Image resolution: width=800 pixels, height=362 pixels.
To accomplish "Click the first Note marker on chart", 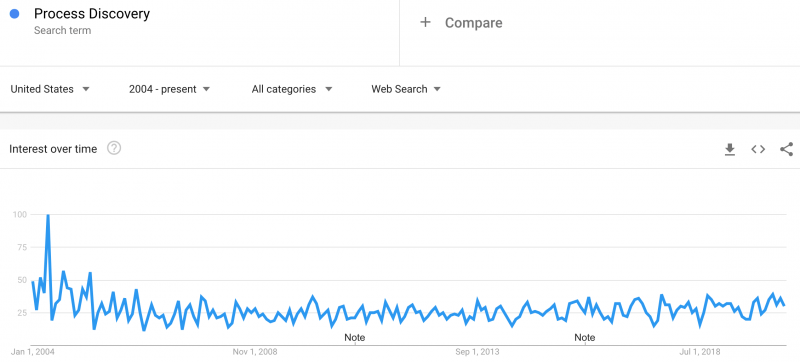I will 355,338.
